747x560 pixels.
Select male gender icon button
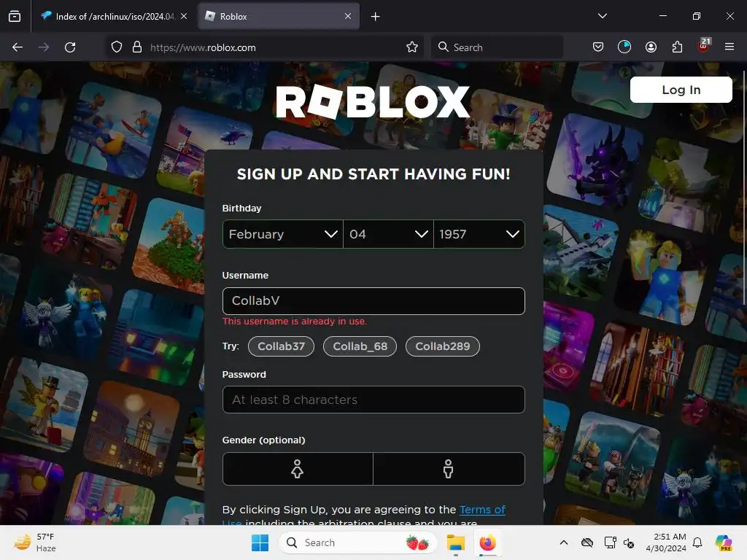449,469
